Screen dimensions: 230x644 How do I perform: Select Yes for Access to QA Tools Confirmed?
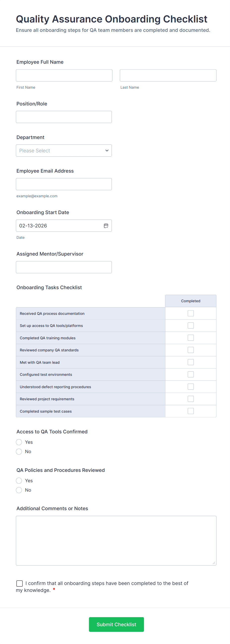coord(19,442)
